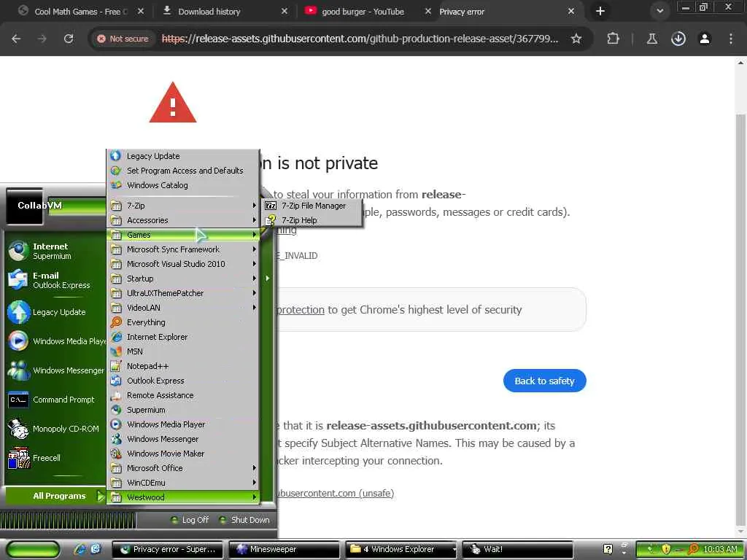Expand the 7-Zip folder submenu
Image resolution: width=747 pixels, height=560 pixels.
click(x=183, y=206)
